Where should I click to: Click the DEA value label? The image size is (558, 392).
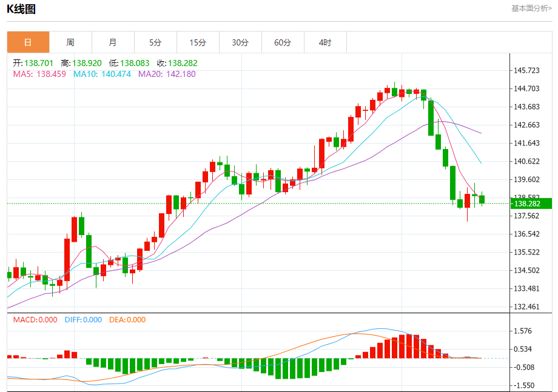127,319
